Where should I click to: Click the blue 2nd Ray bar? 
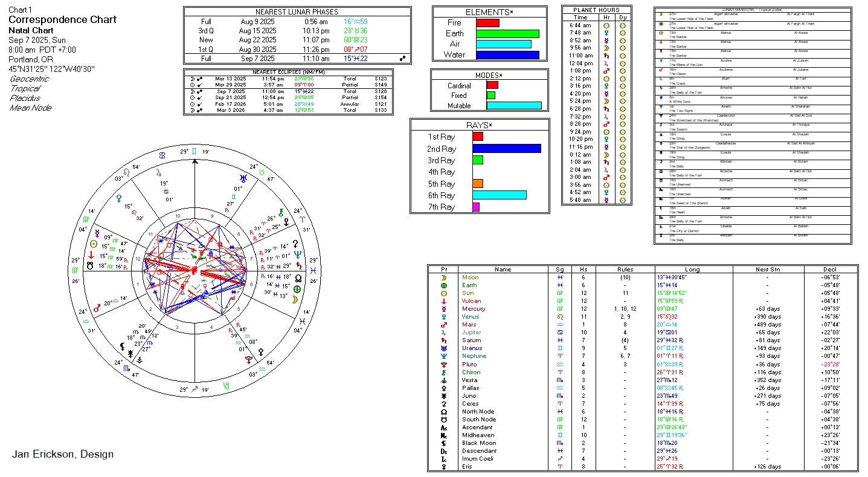(506, 149)
